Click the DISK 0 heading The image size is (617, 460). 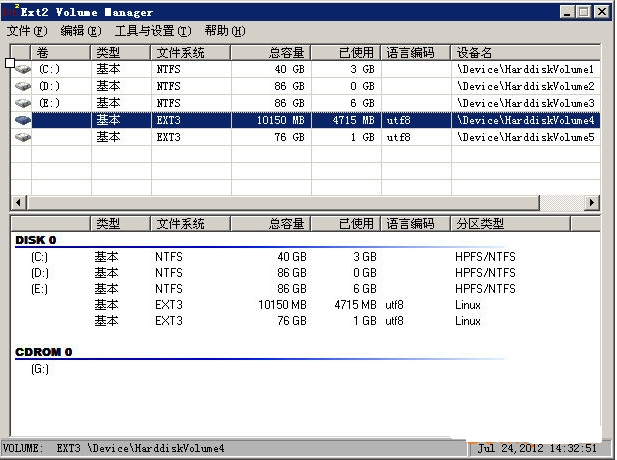pyautogui.click(x=35, y=240)
